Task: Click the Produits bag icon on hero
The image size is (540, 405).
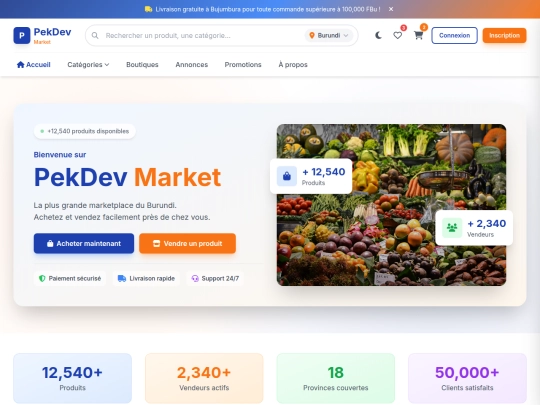Action: [x=287, y=176]
